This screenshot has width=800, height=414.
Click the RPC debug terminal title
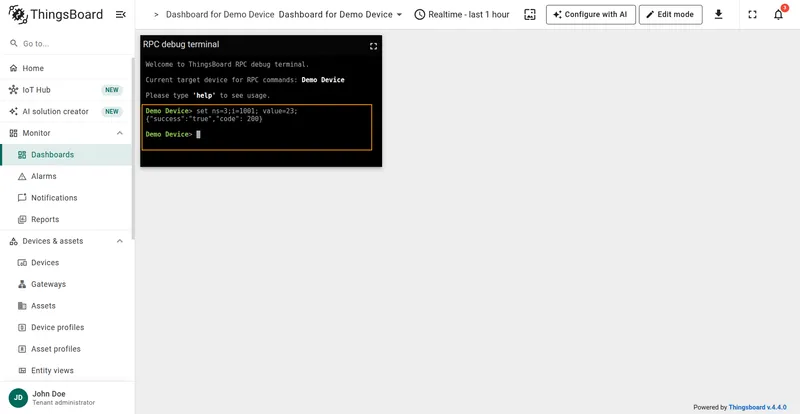pos(181,44)
